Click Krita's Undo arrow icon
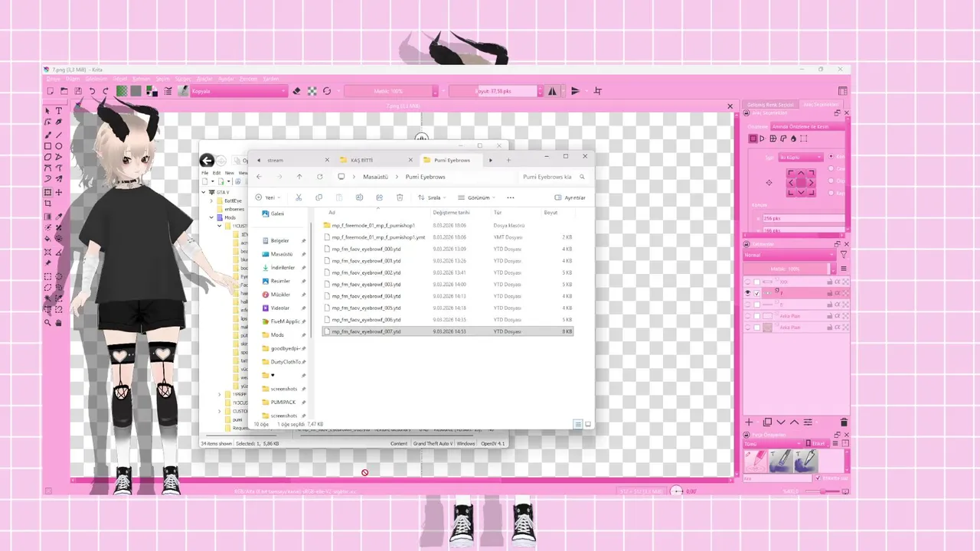 click(x=93, y=91)
